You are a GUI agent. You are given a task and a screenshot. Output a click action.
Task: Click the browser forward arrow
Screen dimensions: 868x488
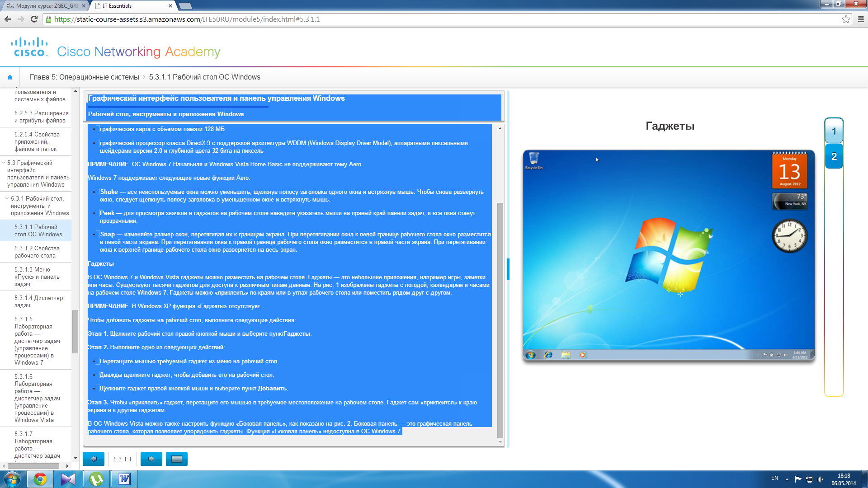click(x=21, y=19)
